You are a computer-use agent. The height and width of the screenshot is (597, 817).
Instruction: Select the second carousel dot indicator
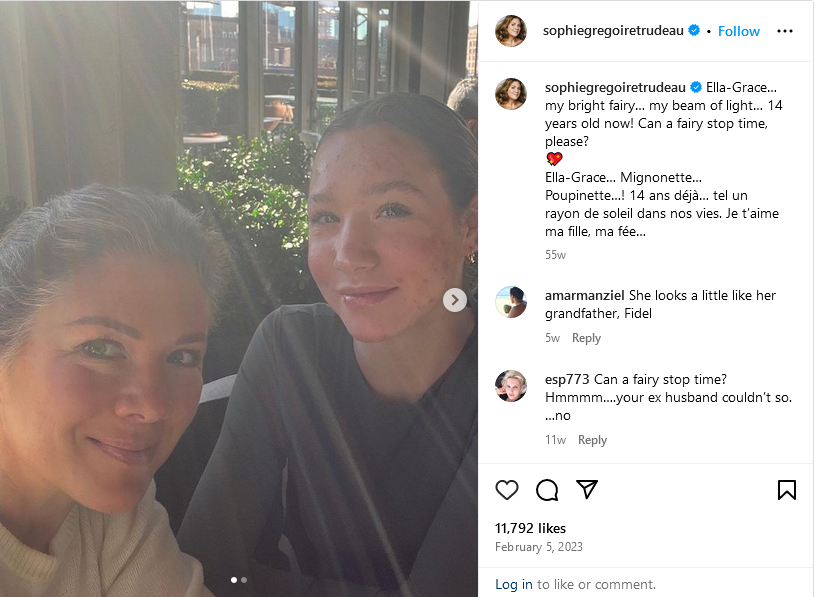click(244, 580)
